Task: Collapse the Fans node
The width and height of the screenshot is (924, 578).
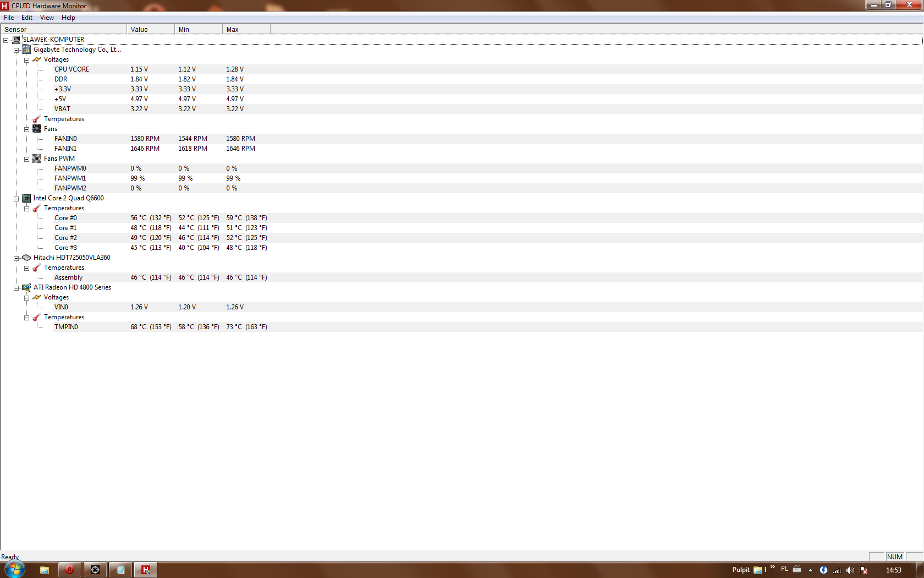Action: pyautogui.click(x=26, y=129)
